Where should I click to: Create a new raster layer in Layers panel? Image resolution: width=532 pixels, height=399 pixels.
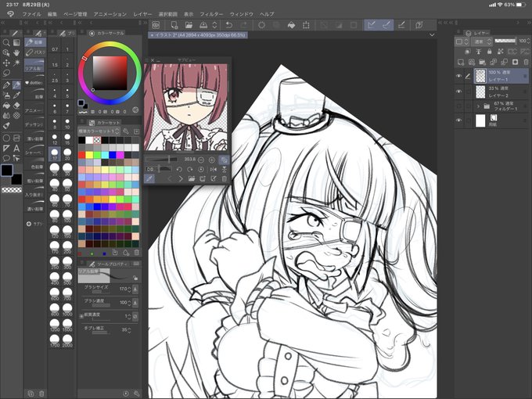pos(461,62)
